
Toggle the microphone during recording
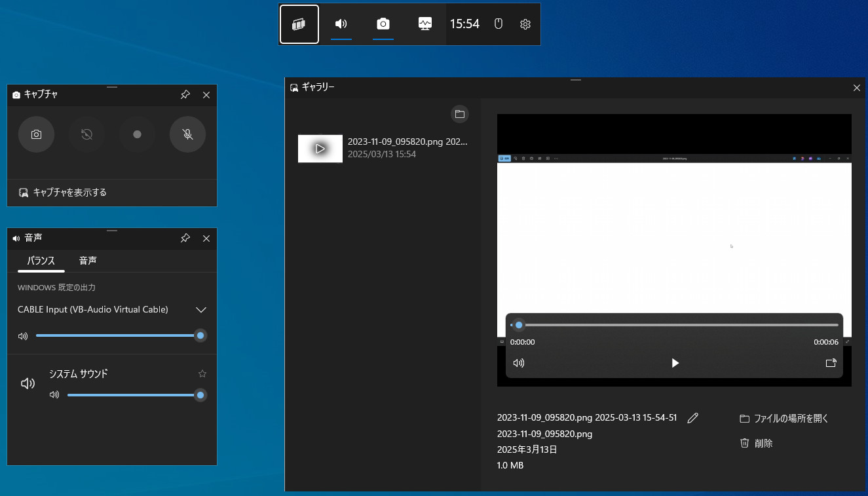pos(187,134)
